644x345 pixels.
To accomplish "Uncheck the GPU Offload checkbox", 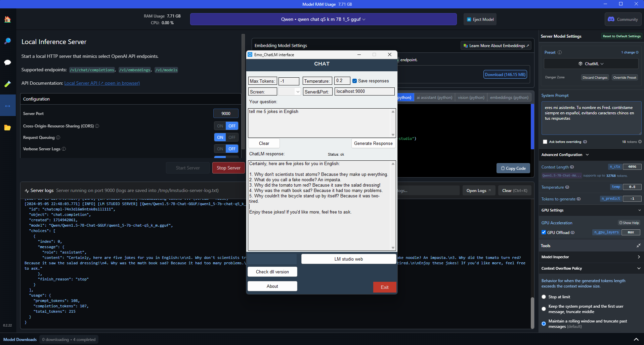I will click(x=544, y=232).
